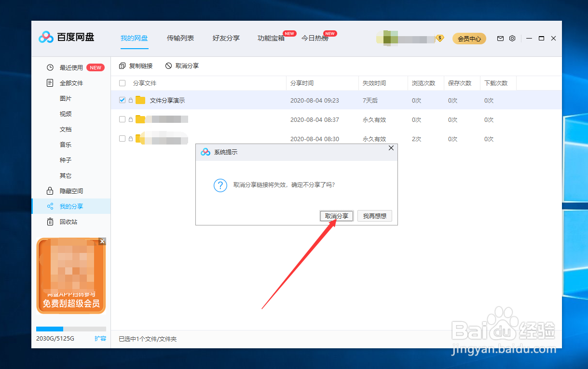Viewport: 588px width, 369px height.
Task: Open settings hexagon gear icon
Action: tap(512, 38)
